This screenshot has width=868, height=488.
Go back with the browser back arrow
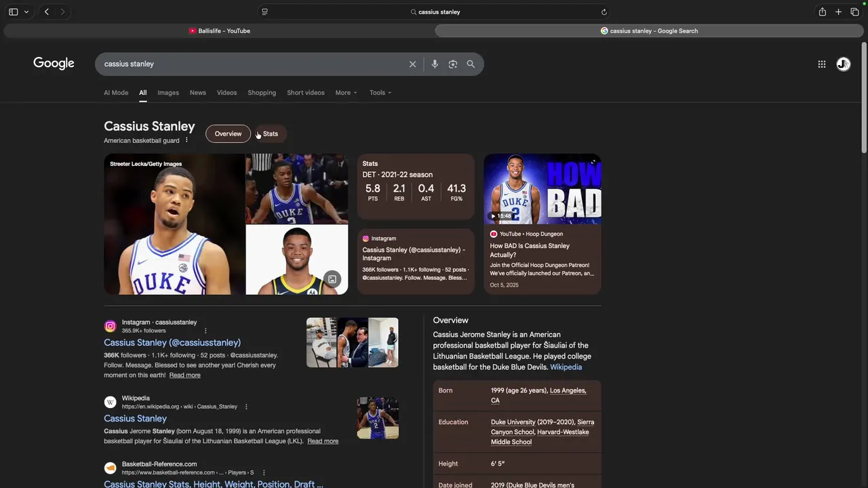point(46,12)
